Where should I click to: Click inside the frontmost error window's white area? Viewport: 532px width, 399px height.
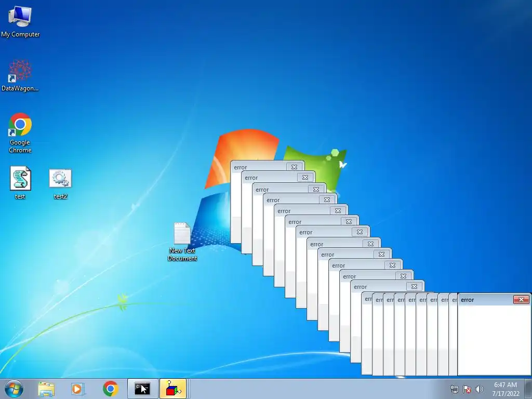(x=494, y=339)
